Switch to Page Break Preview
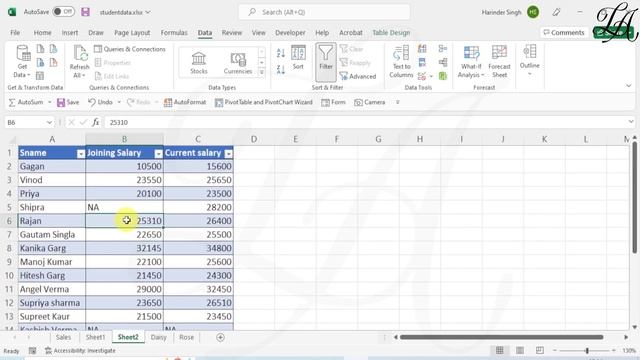The width and height of the screenshot is (640, 360). click(540, 350)
